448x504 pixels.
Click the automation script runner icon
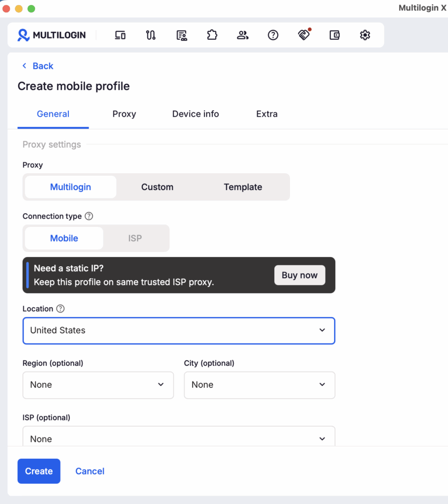pyautogui.click(x=151, y=35)
